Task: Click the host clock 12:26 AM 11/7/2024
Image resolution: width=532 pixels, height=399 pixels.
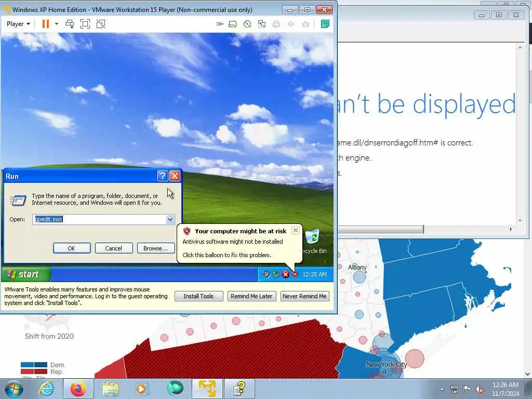Action: [506, 389]
